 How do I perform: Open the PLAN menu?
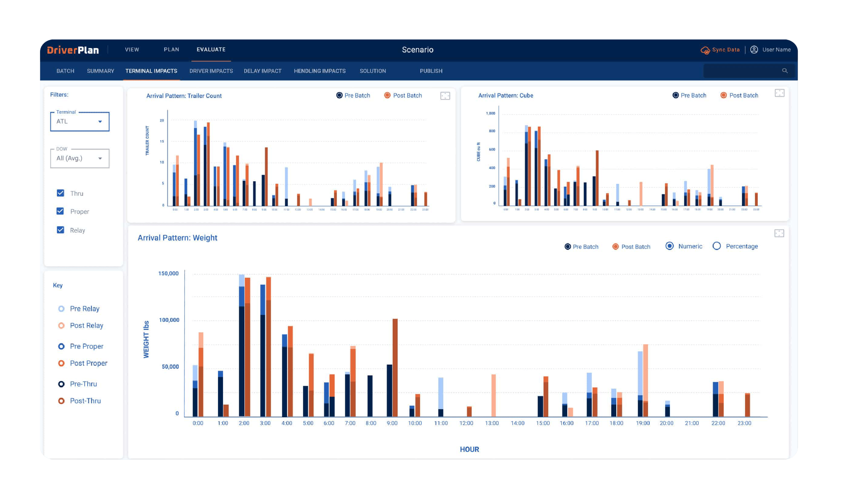coord(171,50)
